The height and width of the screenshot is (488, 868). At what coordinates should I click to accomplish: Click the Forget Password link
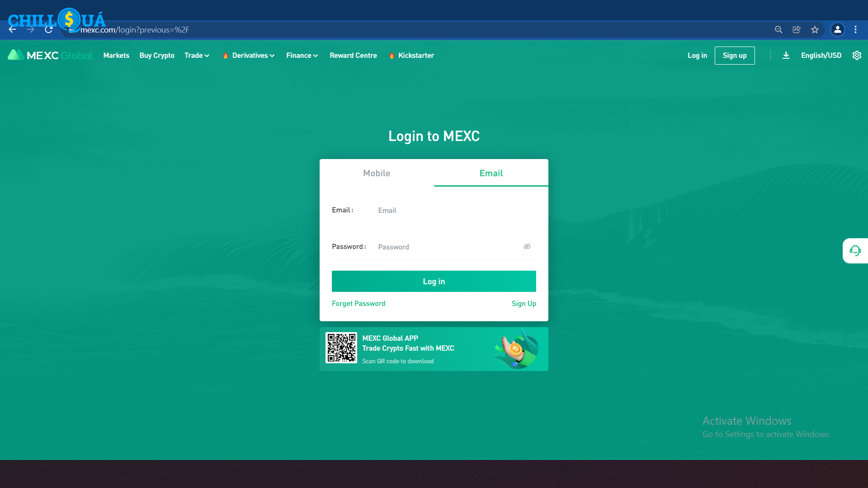coord(359,304)
